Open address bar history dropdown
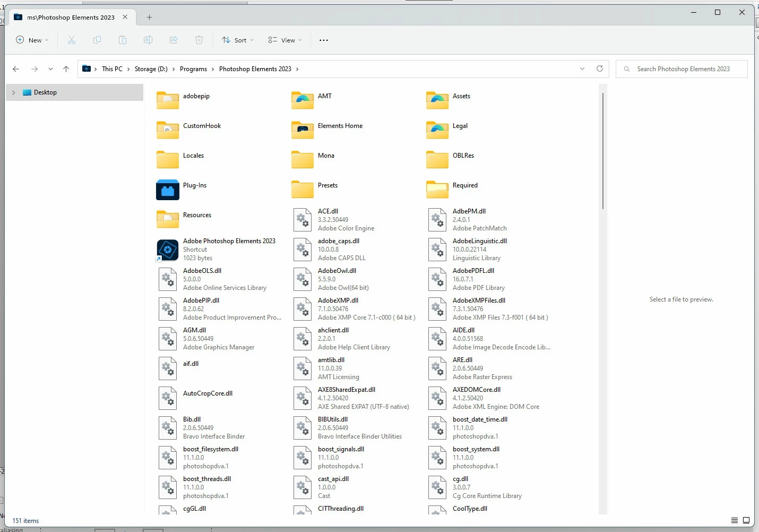This screenshot has height=532, width=759. [x=582, y=68]
